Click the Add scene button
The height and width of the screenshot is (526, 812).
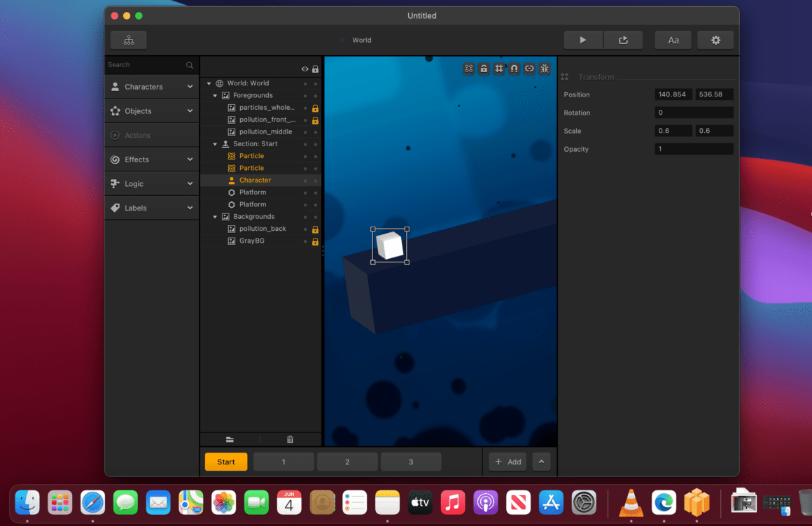click(x=507, y=462)
